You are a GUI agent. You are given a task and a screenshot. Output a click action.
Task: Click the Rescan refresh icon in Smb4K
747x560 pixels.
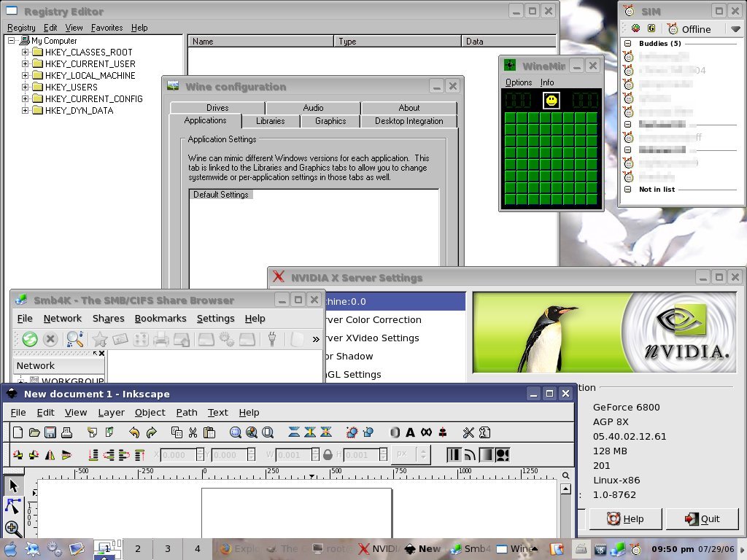pyautogui.click(x=29, y=339)
